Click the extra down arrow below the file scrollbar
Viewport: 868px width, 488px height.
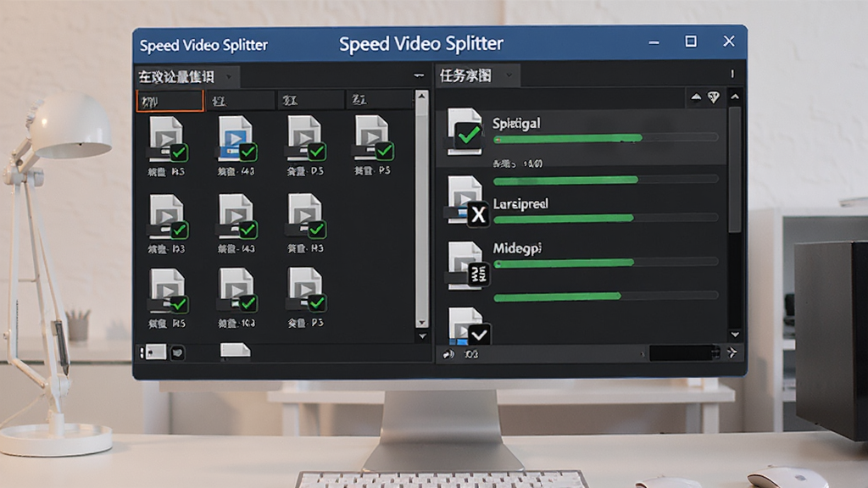click(422, 335)
